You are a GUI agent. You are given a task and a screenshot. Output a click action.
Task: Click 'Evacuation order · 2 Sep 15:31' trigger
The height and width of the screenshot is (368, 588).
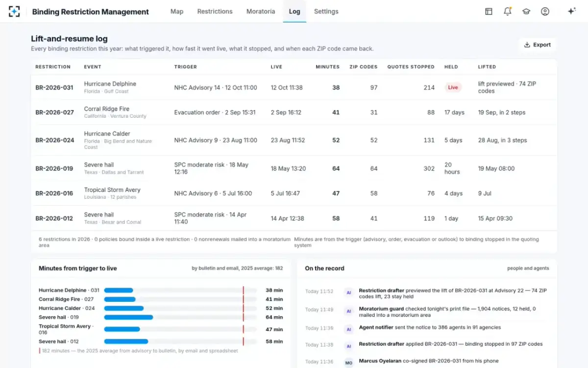215,112
